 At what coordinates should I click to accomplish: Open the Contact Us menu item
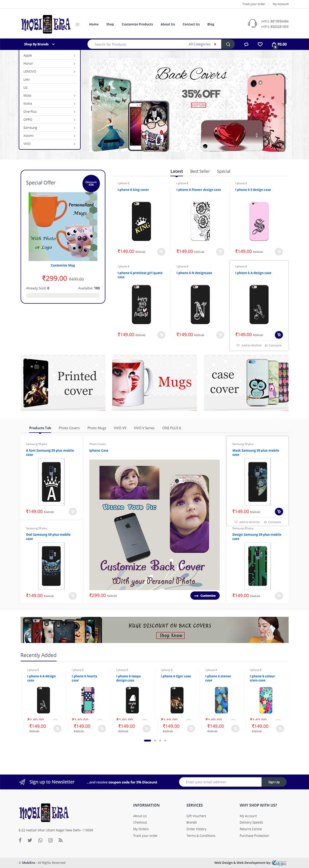pos(191,24)
